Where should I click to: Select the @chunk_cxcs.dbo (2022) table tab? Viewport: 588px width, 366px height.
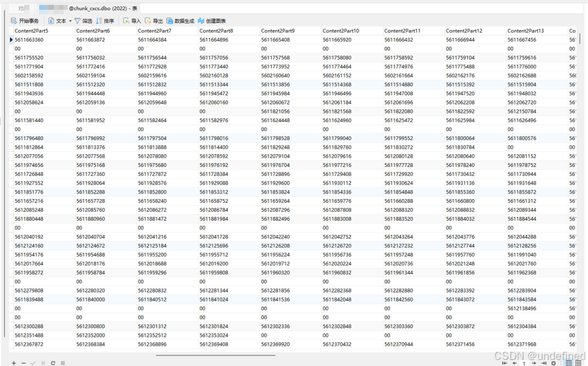pyautogui.click(x=88, y=8)
